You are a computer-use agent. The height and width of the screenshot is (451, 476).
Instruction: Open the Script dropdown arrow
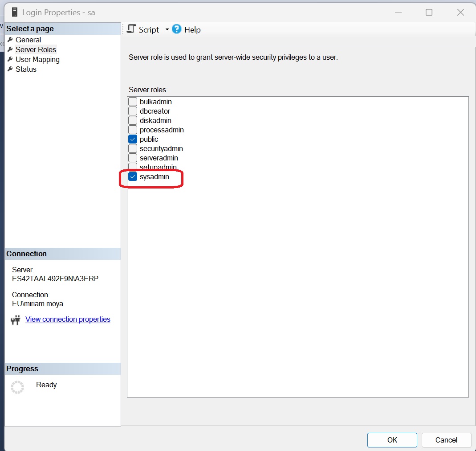tap(167, 29)
